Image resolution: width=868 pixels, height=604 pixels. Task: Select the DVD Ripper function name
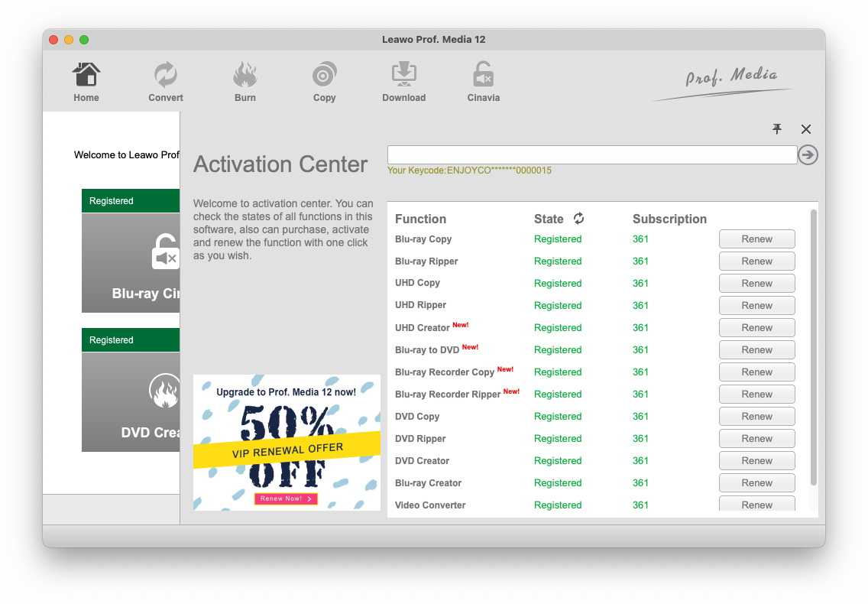pyautogui.click(x=420, y=438)
